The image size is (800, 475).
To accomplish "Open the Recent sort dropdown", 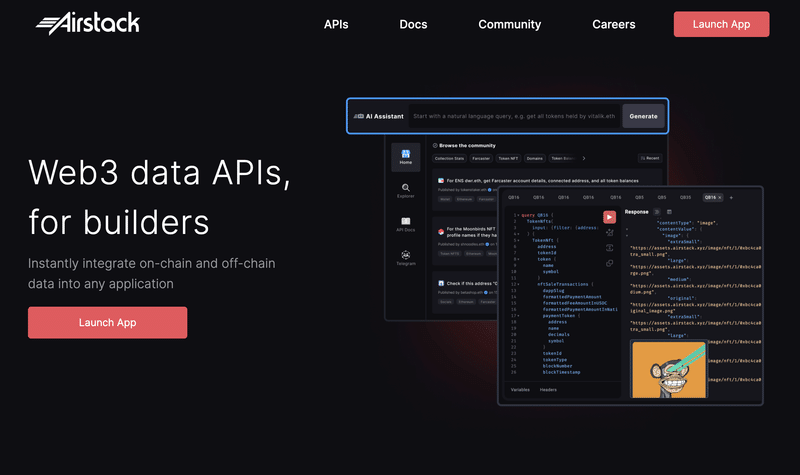I will pos(650,158).
